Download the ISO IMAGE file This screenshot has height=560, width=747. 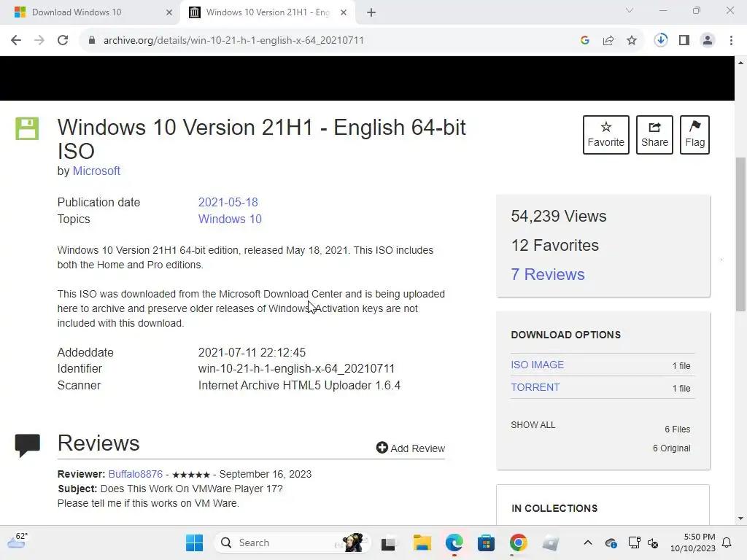[x=537, y=365]
